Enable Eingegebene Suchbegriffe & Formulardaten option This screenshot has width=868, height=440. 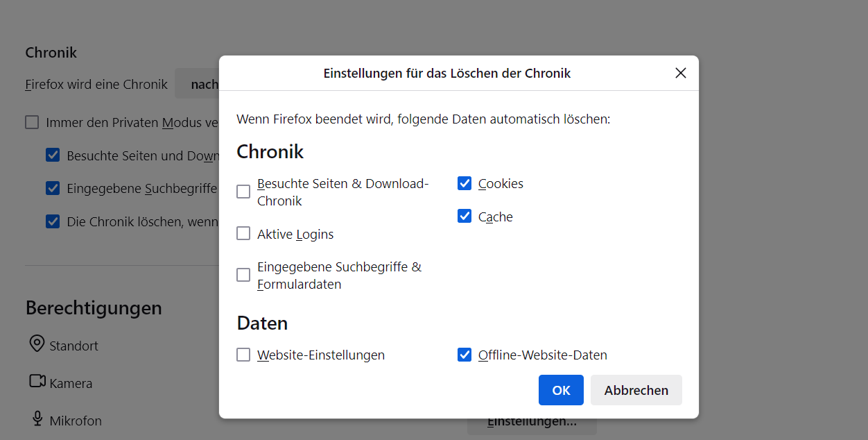(x=243, y=275)
